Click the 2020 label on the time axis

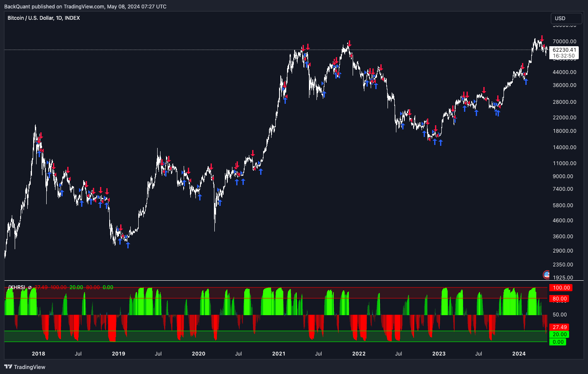[x=199, y=354]
